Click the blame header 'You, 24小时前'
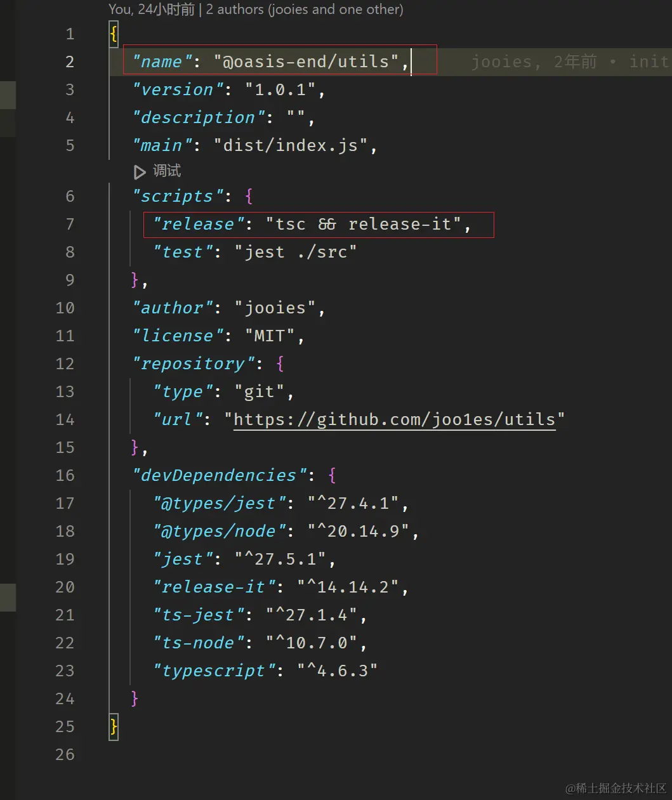 tap(152, 10)
